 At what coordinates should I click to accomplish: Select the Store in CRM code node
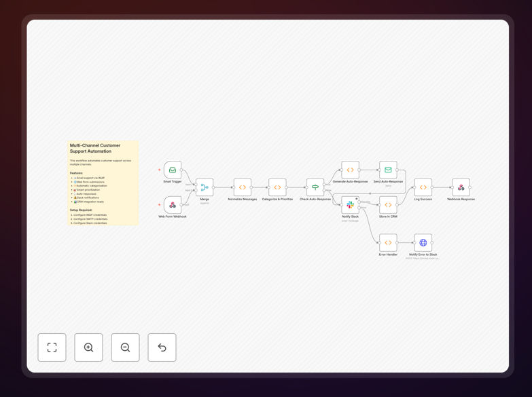point(388,205)
